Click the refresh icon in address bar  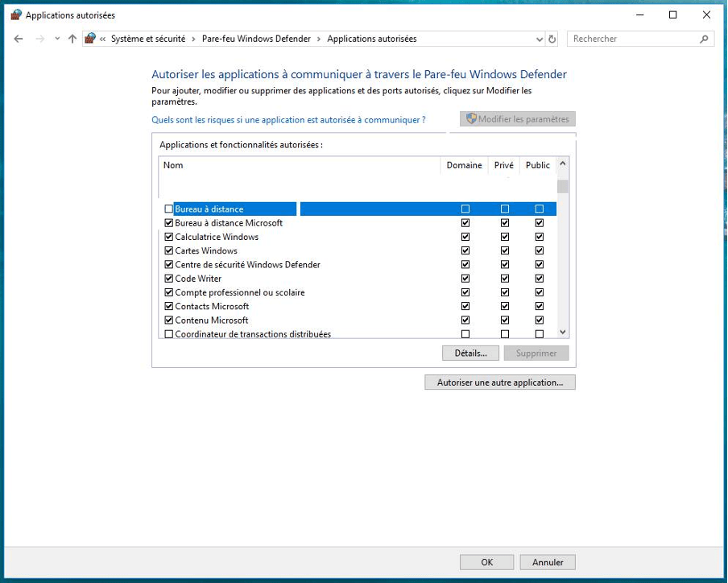[x=552, y=39]
